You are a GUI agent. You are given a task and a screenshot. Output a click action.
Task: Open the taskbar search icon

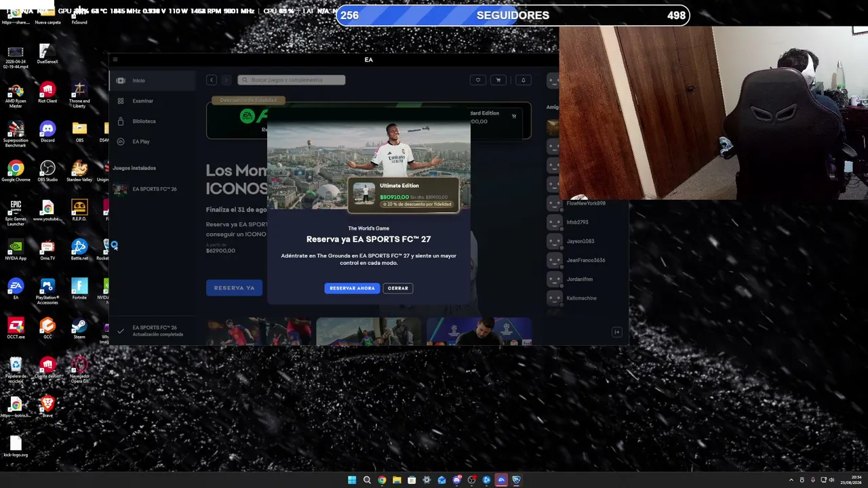pyautogui.click(x=367, y=480)
